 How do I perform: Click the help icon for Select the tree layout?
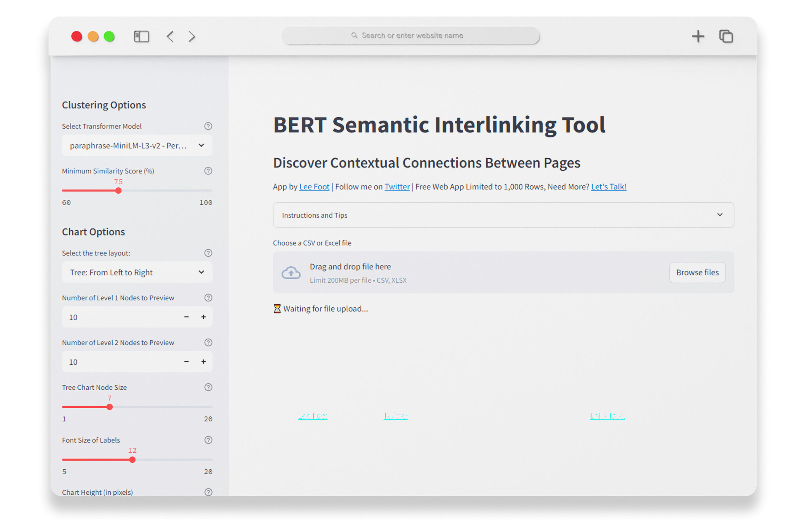coord(208,253)
